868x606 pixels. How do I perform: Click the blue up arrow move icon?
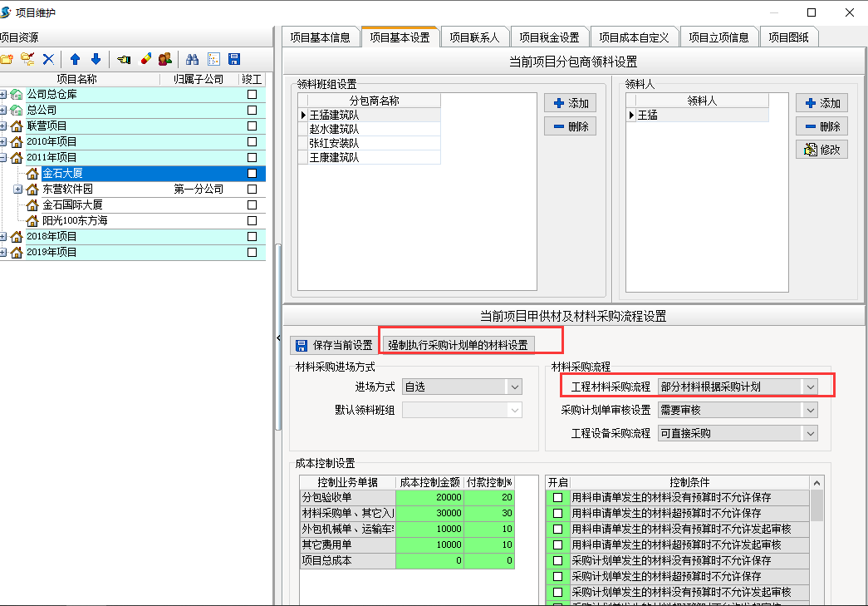click(76, 59)
